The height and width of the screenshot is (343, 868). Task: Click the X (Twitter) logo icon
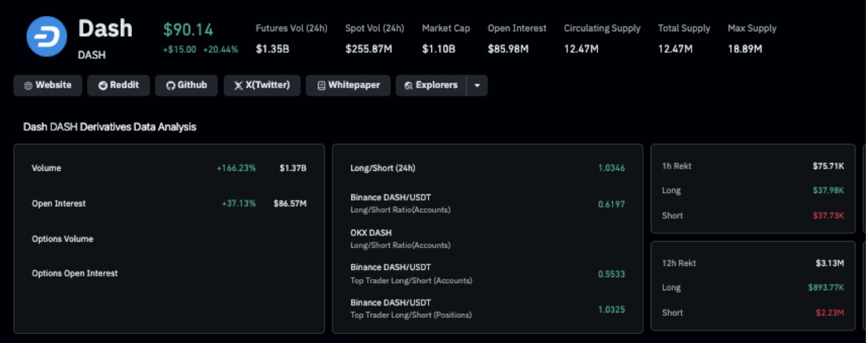238,85
